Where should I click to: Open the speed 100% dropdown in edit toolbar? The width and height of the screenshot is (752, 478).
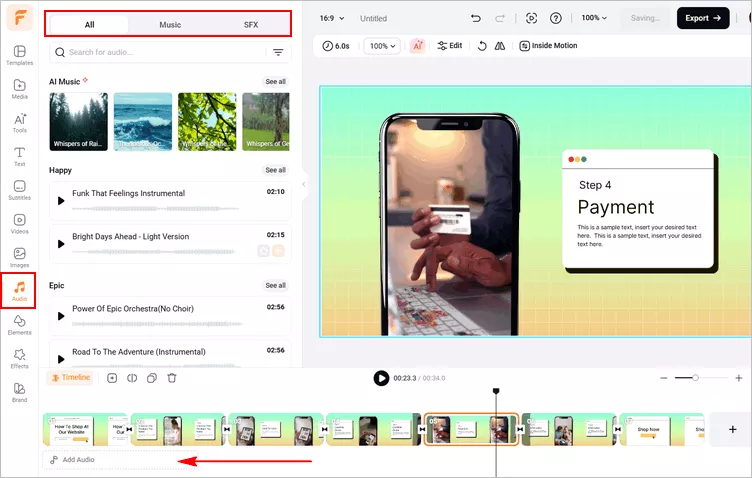coord(382,46)
